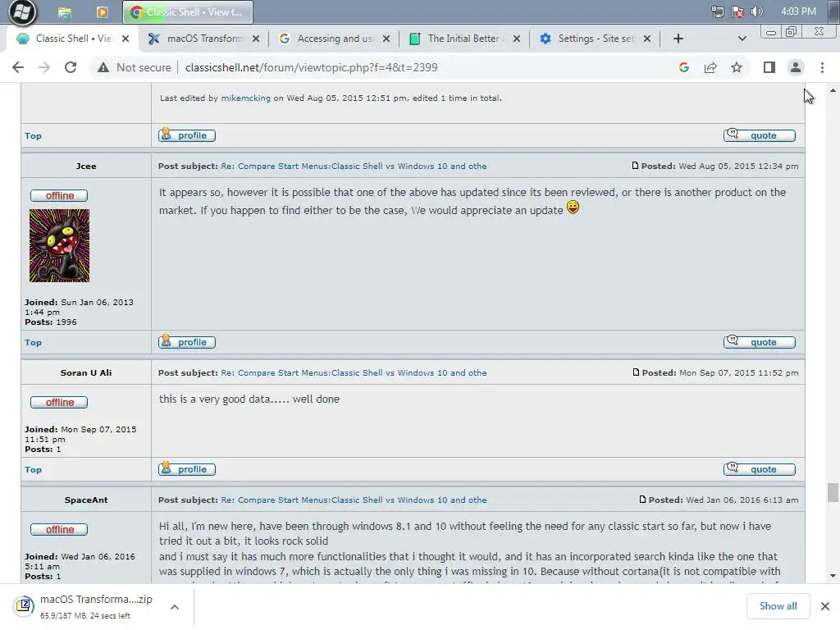Click the Google icon in address bar
The width and height of the screenshot is (840, 630).
pos(683,67)
